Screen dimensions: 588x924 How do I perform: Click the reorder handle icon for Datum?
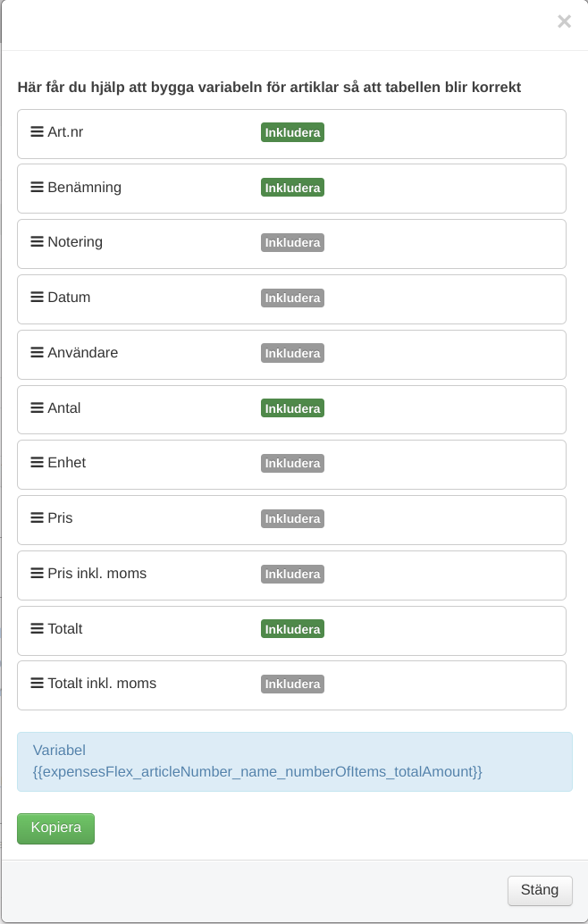(x=37, y=298)
